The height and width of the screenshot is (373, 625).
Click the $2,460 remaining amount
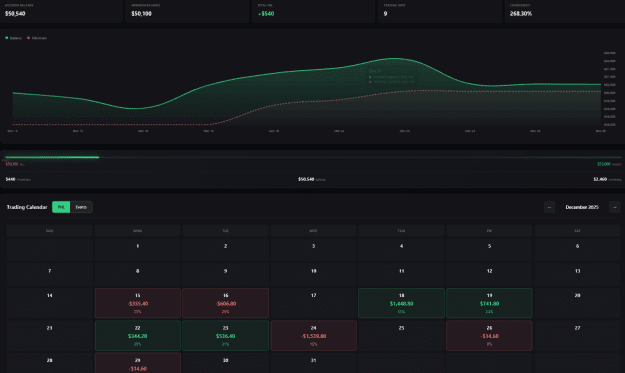point(600,179)
